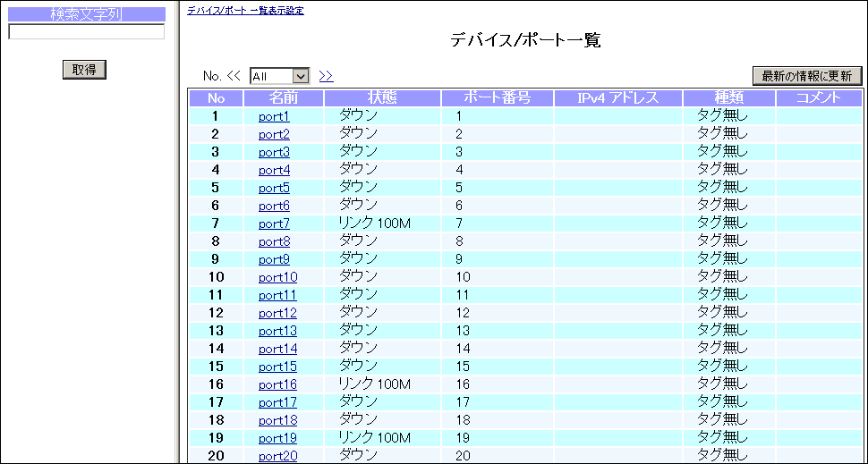The height and width of the screenshot is (464, 868).
Task: Open the port9 link
Action: [x=274, y=259]
